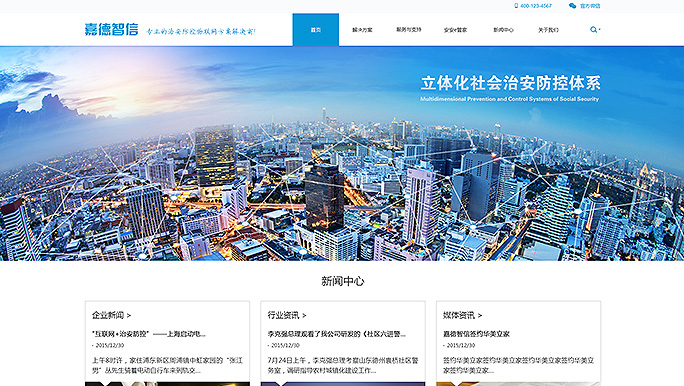684x386 pixels.
Task: Open 新闻中心 in the navigation bar
Action: point(503,30)
